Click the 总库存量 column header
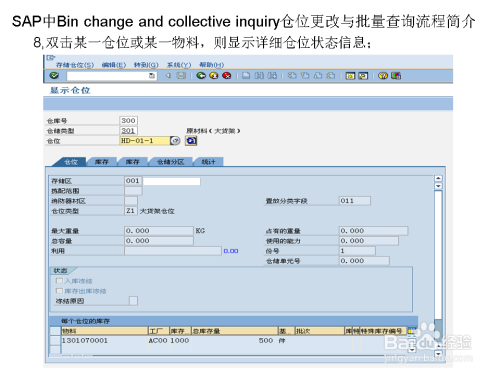 point(235,331)
